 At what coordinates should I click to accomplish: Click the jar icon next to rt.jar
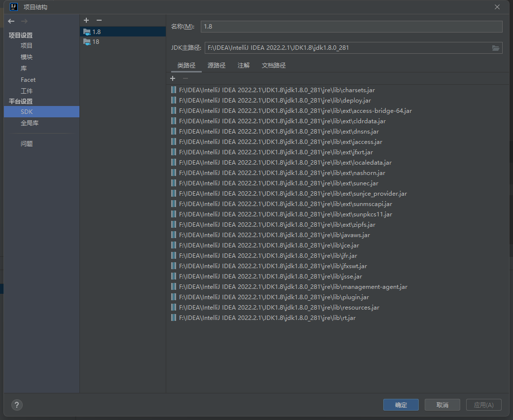click(174, 317)
